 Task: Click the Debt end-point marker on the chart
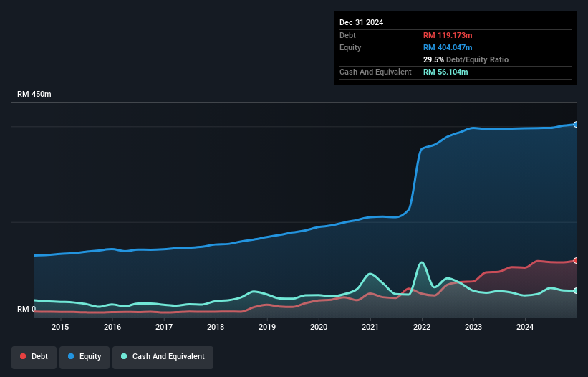tap(576, 260)
